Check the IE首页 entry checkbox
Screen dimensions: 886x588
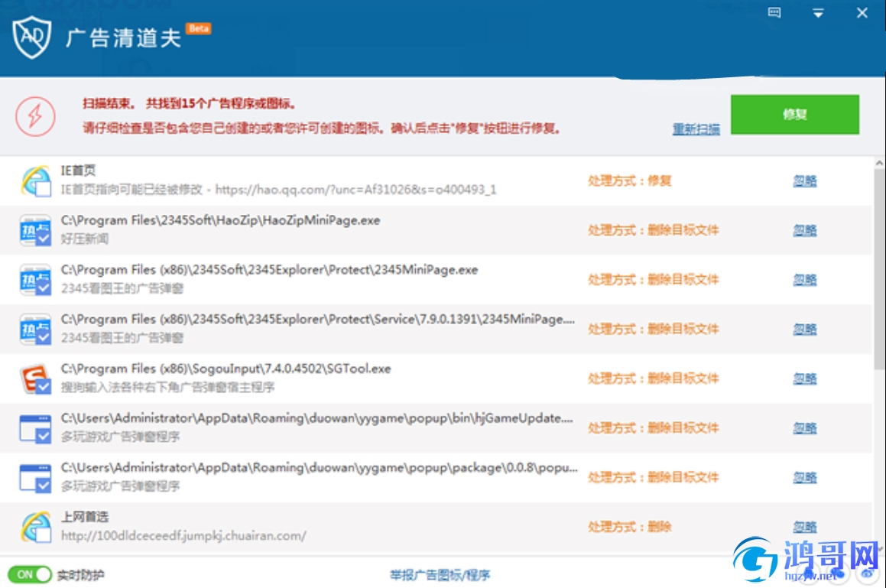tap(43, 188)
